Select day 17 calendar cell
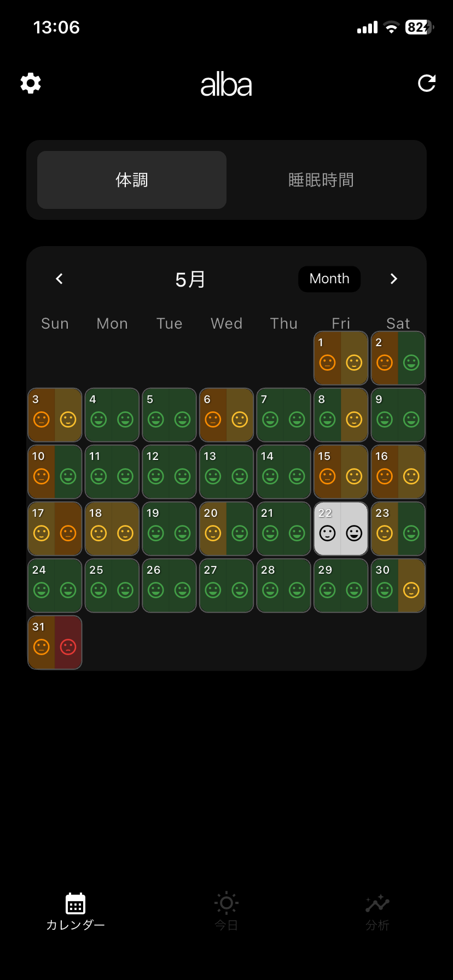Image resolution: width=453 pixels, height=980 pixels. 55,529
